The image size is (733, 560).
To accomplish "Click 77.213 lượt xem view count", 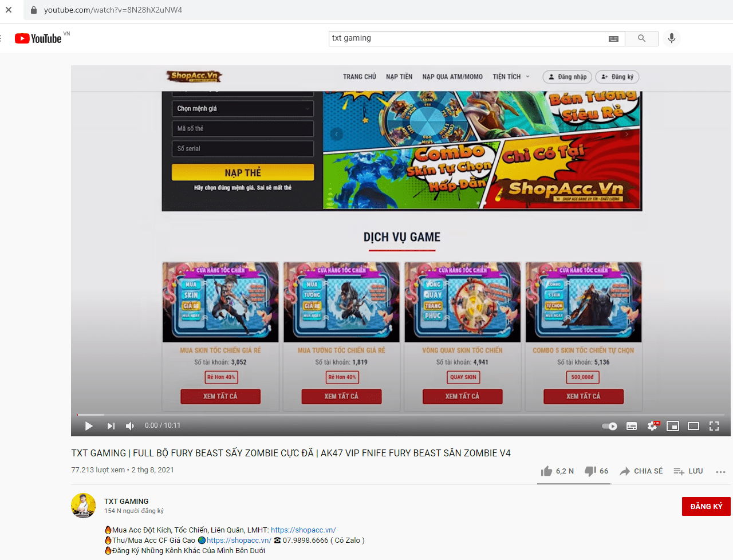I will (98, 470).
